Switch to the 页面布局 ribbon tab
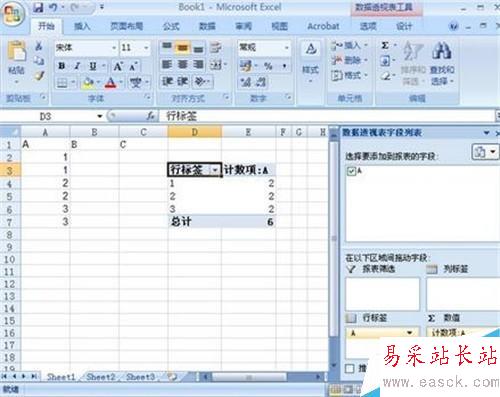The width and height of the screenshot is (500, 397). point(127,26)
